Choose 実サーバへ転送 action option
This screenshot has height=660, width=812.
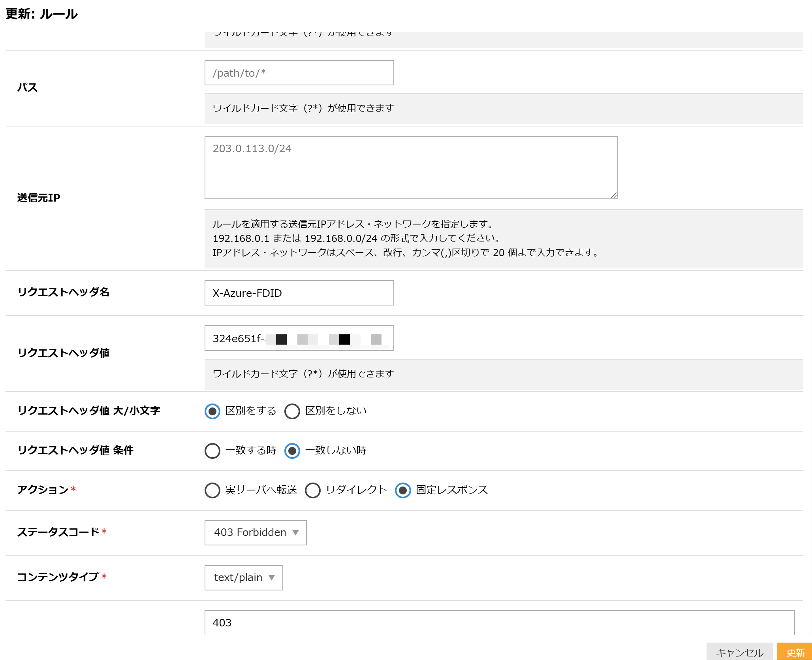[212, 490]
